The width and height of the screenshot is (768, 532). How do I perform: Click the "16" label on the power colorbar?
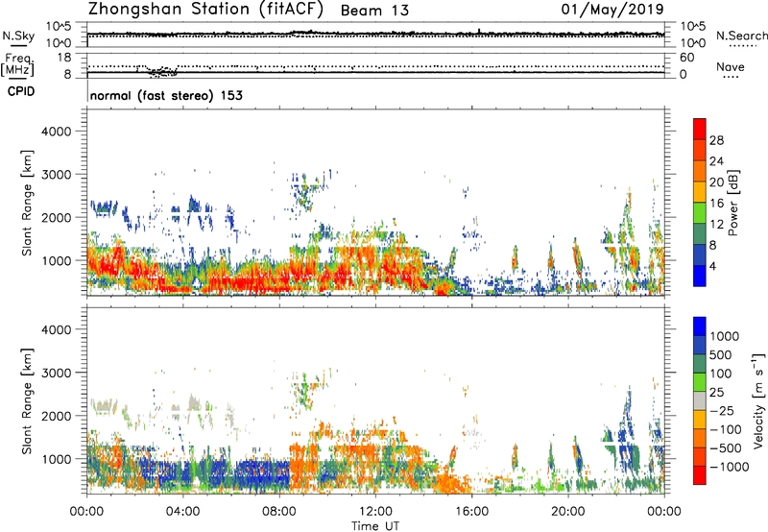[716, 204]
